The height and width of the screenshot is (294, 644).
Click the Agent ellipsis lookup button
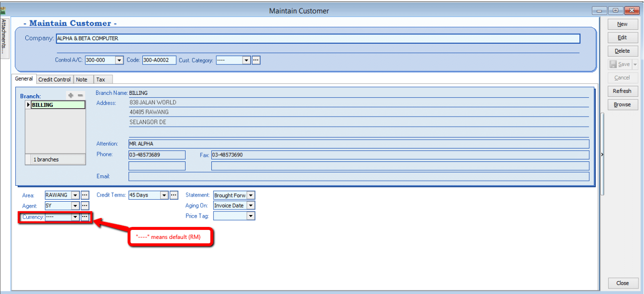coord(85,206)
